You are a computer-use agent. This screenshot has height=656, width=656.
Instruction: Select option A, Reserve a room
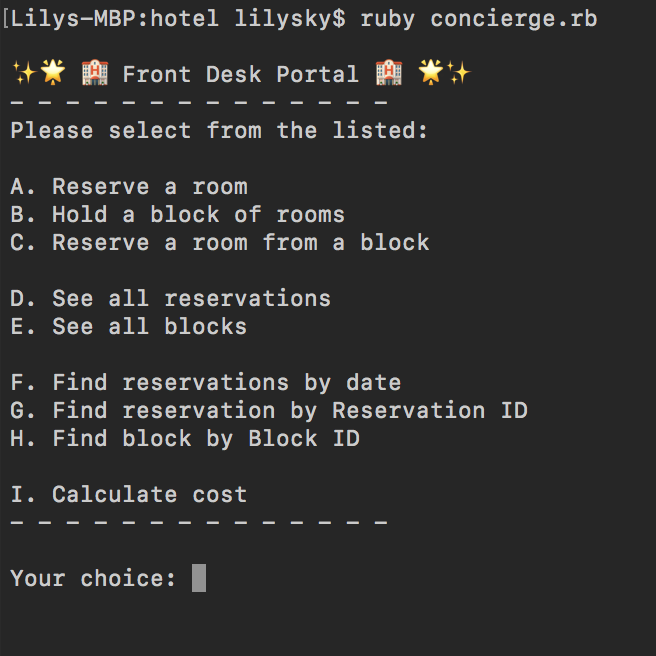point(129,187)
